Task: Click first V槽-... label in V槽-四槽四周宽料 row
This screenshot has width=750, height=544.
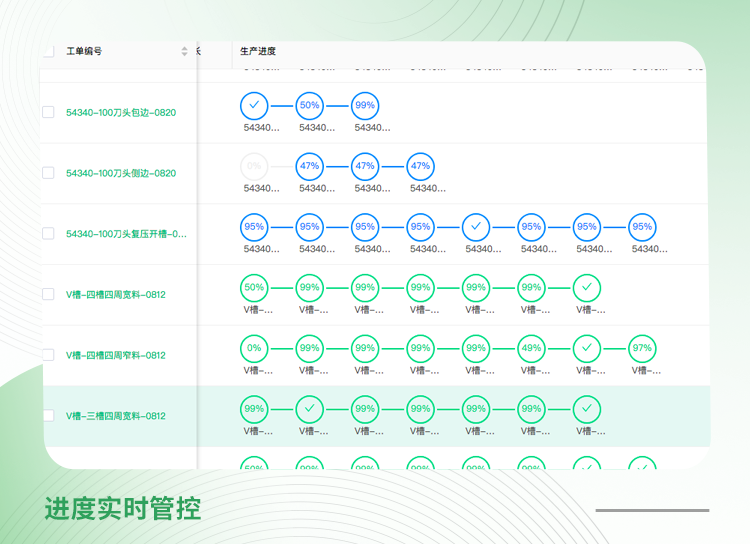Action: click(x=258, y=311)
